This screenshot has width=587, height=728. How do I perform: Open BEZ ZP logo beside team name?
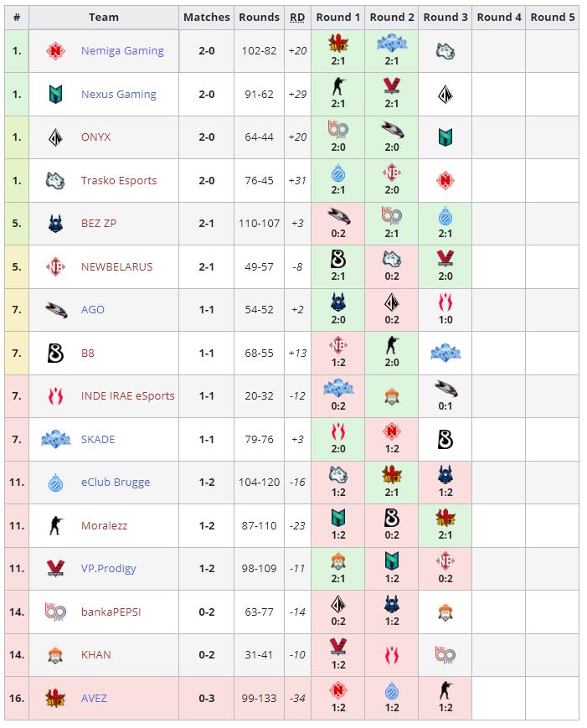55,224
